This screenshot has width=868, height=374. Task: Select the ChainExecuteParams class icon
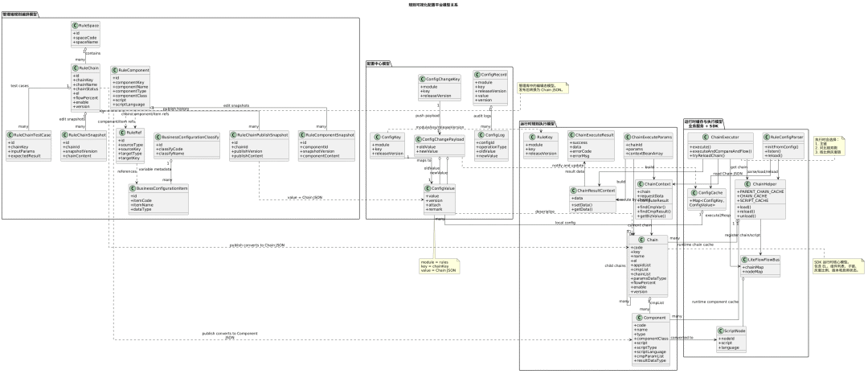point(628,136)
